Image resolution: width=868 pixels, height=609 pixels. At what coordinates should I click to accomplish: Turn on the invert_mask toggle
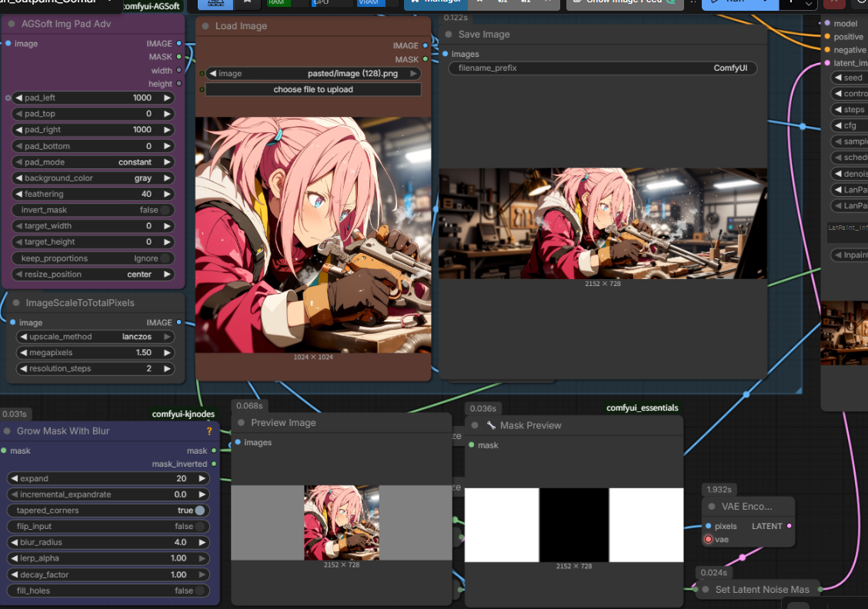(165, 210)
